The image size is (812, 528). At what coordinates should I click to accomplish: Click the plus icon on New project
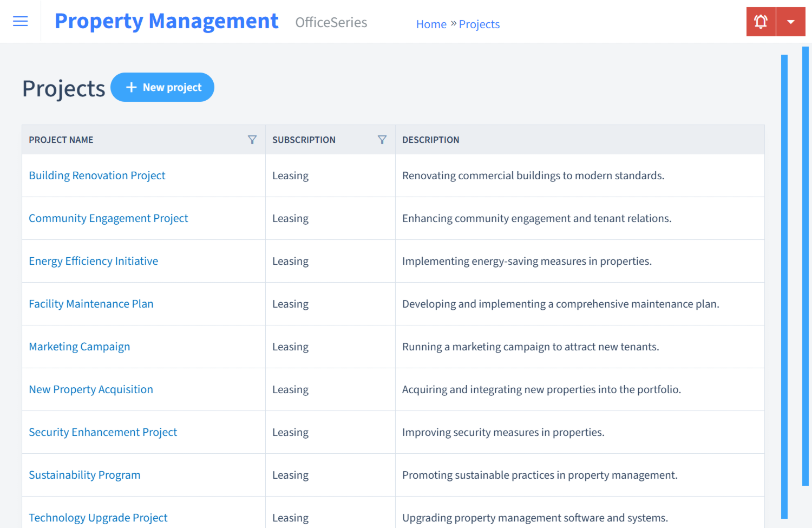click(132, 87)
